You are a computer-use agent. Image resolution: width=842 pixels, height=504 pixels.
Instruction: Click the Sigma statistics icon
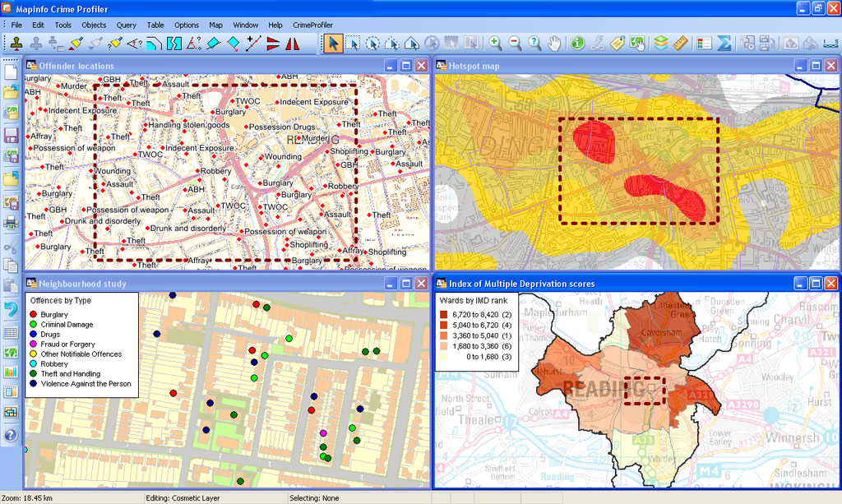[724, 44]
